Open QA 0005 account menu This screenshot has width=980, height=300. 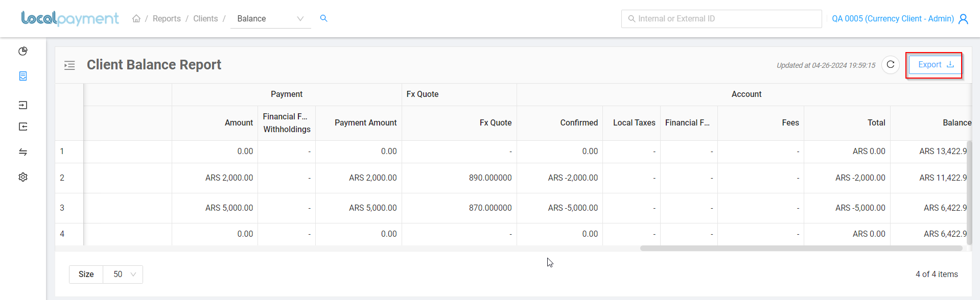pyautogui.click(x=893, y=19)
